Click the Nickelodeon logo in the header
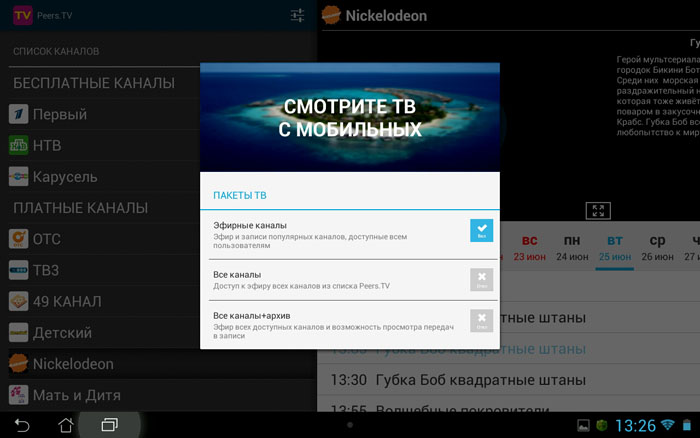 point(331,16)
